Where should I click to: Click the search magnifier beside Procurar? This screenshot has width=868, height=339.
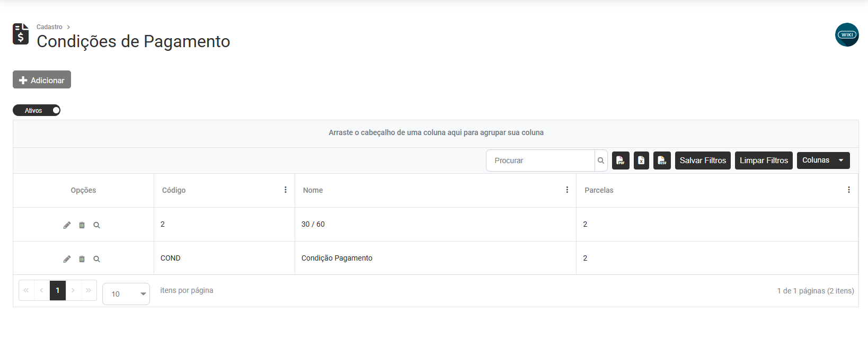[x=601, y=160]
